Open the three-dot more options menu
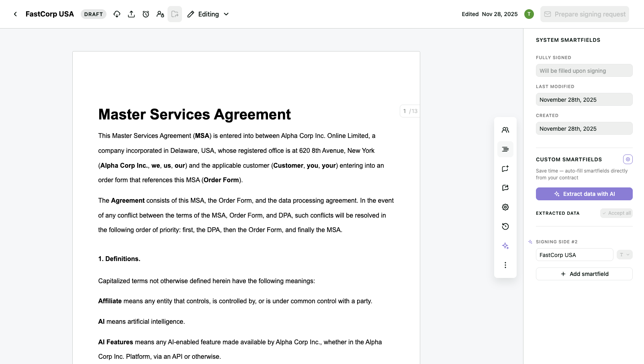The image size is (644, 364). pyautogui.click(x=505, y=265)
